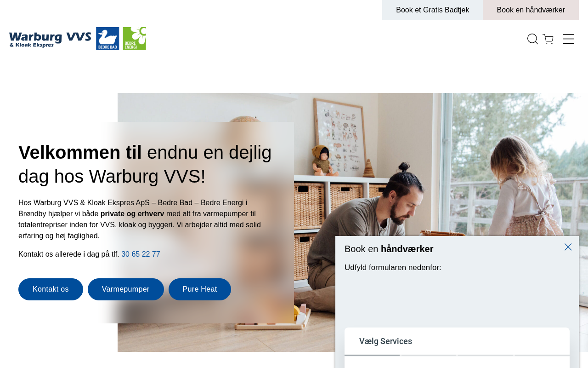The width and height of the screenshot is (588, 368).
Task: Open the search magnifier icon
Action: (x=532, y=39)
